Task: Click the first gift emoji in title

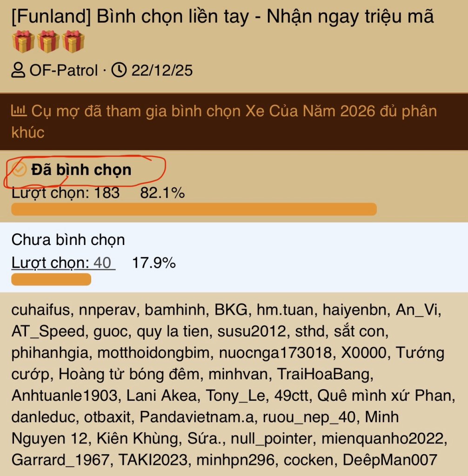Action: [x=23, y=41]
